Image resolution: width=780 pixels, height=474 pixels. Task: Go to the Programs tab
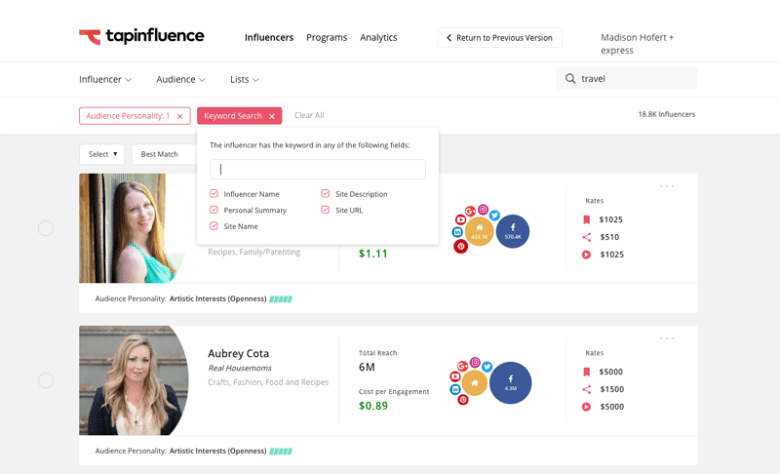click(x=327, y=37)
